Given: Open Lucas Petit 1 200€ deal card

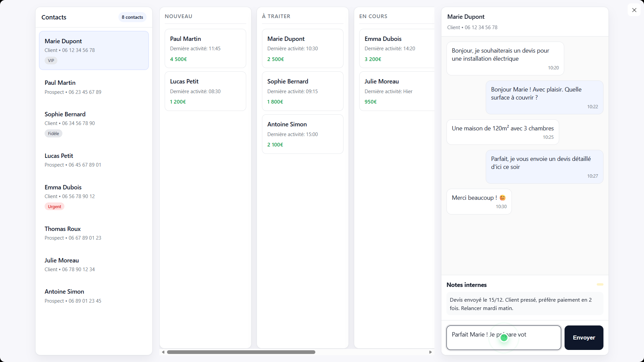Looking at the screenshot, I should tap(205, 91).
